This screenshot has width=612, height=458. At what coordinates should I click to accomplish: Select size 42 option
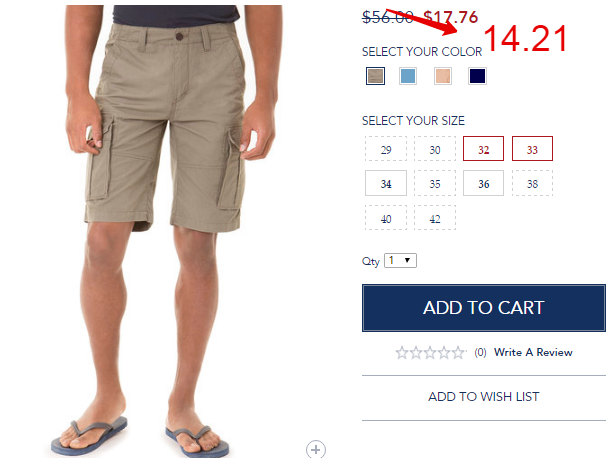[x=435, y=218]
